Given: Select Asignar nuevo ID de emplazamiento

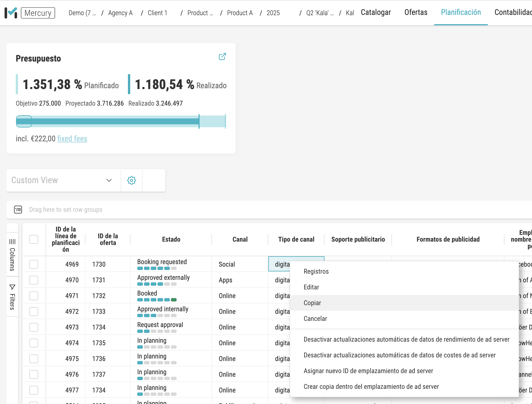Looking at the screenshot, I should pyautogui.click(x=404, y=371).
